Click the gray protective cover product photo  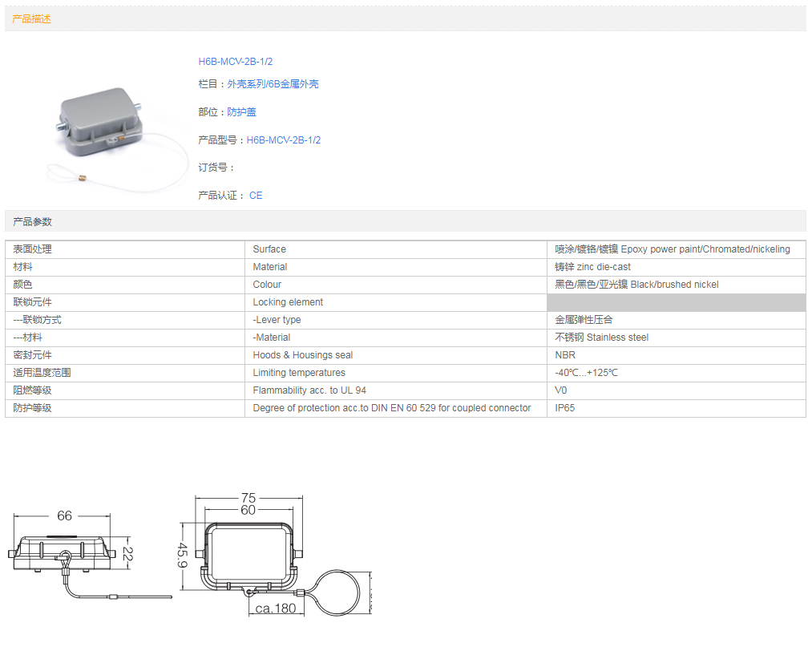coord(102,128)
